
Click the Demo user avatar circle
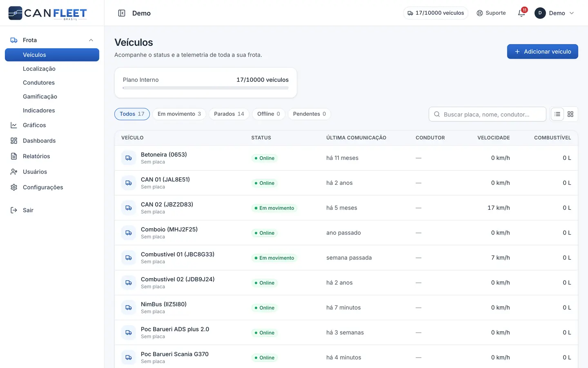(540, 13)
